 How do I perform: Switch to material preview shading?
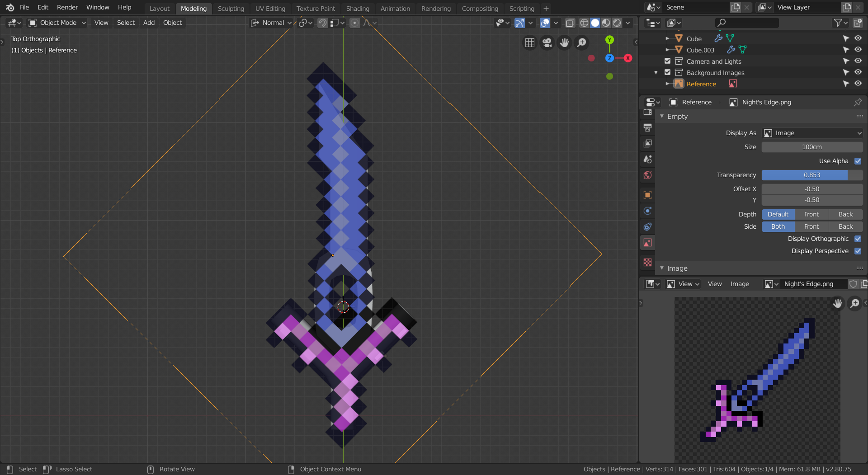pyautogui.click(x=606, y=23)
